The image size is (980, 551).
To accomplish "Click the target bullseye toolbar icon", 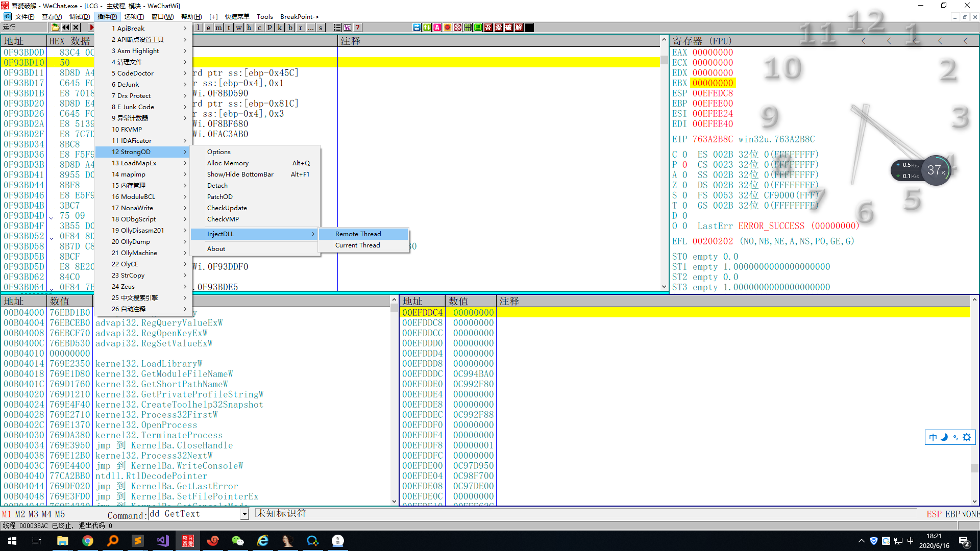I will [x=458, y=28].
